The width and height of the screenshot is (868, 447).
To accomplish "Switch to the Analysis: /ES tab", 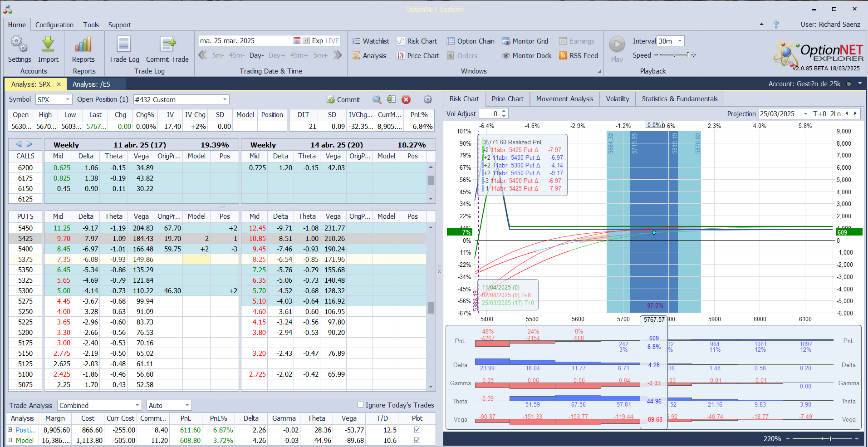I will (91, 84).
